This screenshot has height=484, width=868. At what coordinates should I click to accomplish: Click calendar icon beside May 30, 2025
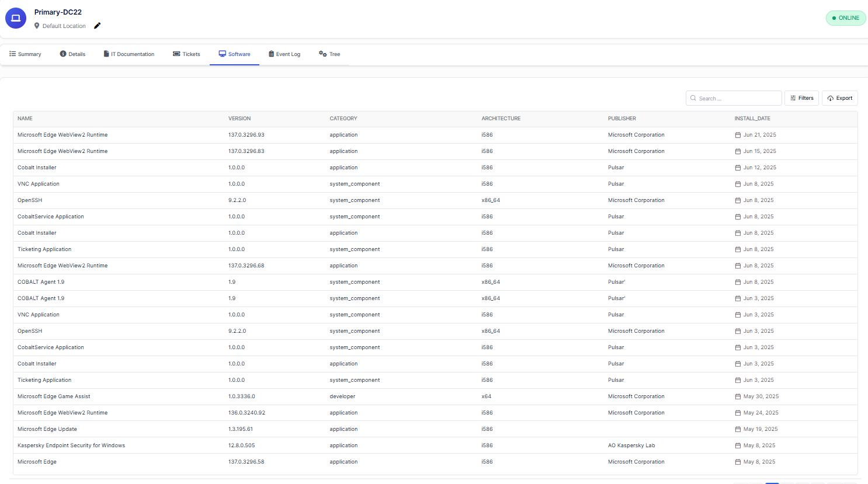click(x=738, y=396)
